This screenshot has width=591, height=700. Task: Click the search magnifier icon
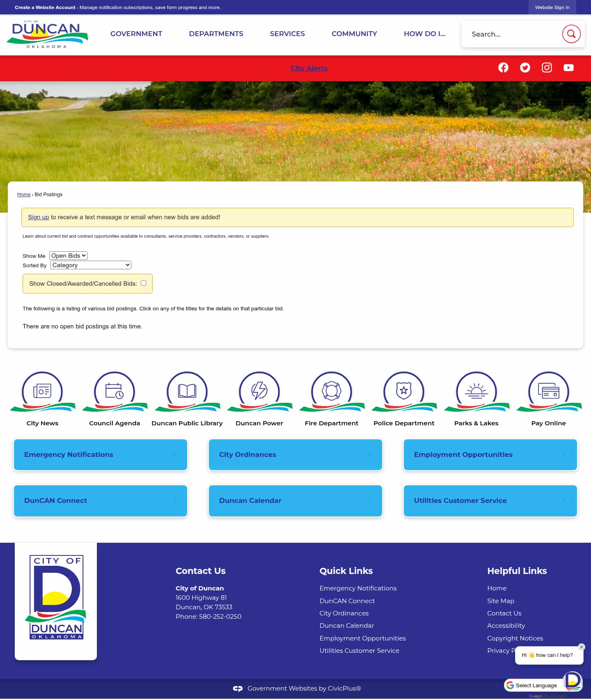pyautogui.click(x=571, y=34)
